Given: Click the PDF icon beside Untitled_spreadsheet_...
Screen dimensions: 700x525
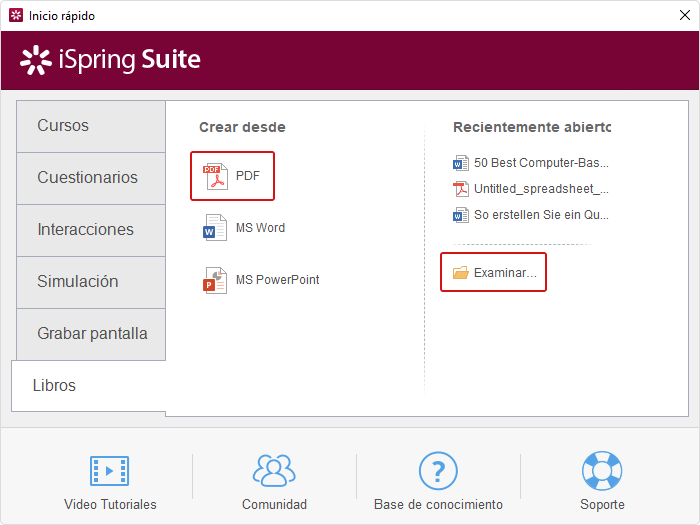Looking at the screenshot, I should click(461, 189).
